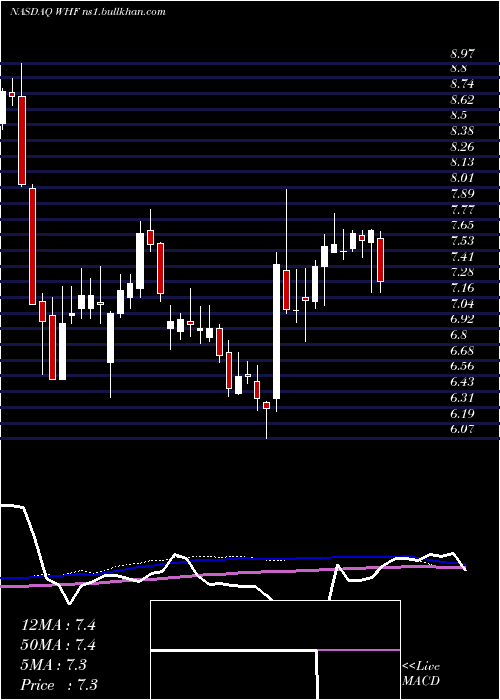Click the 12MA : 7.4 readout
500x700 pixels.
(x=58, y=625)
